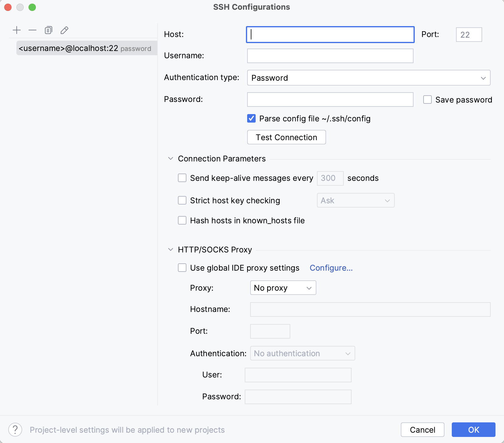This screenshot has width=504, height=443.
Task: Enable Use global IDE proxy settings
Action: (182, 268)
